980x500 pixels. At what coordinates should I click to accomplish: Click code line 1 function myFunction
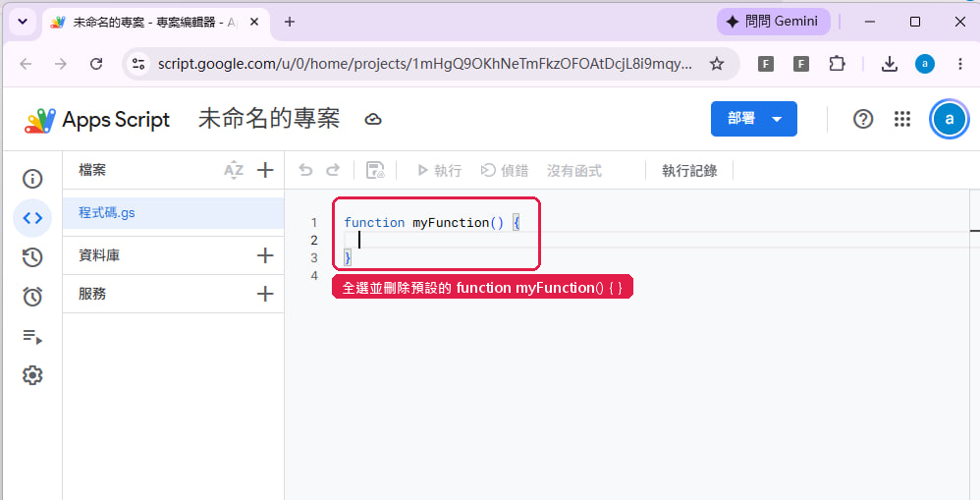[x=432, y=223]
